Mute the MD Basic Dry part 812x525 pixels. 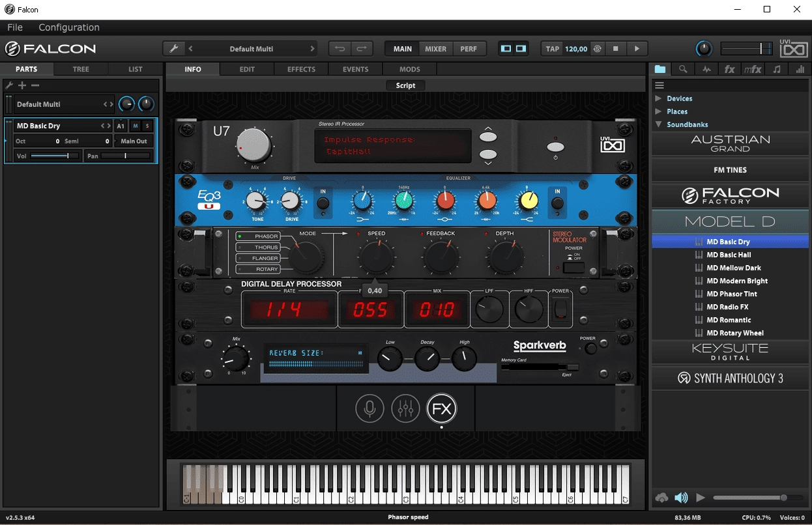tap(136, 126)
